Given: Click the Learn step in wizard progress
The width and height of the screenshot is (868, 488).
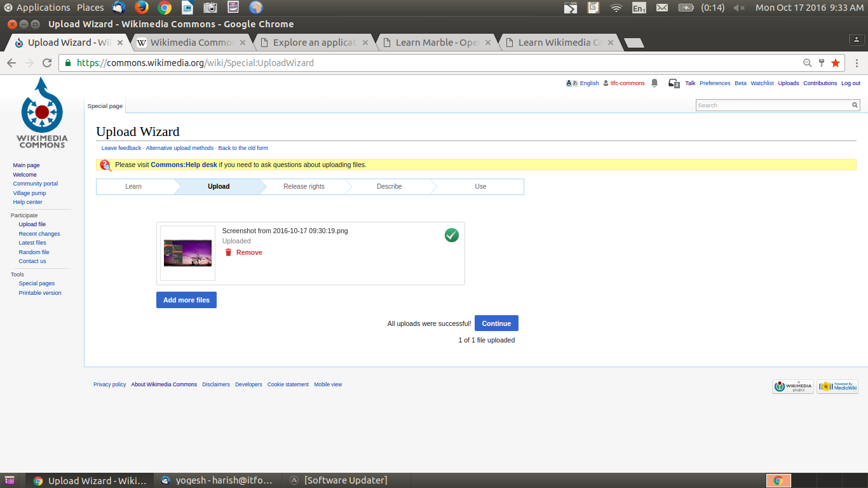Looking at the screenshot, I should [x=133, y=186].
